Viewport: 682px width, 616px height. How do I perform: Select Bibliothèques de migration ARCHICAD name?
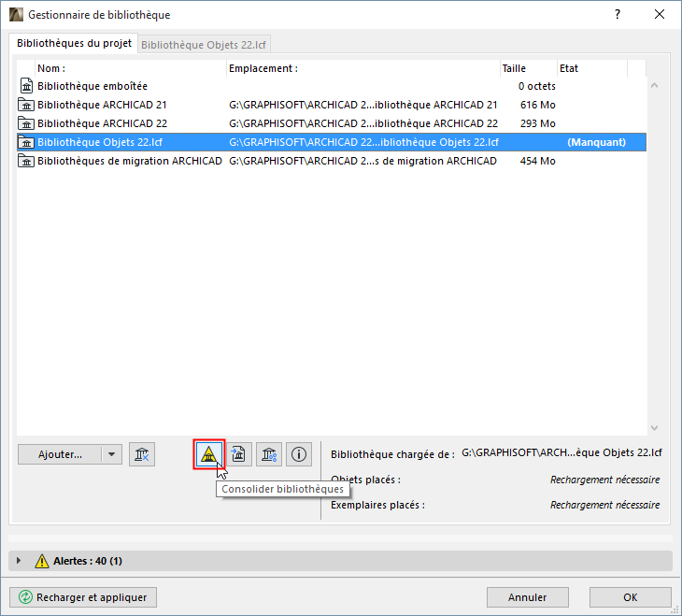pos(130,161)
